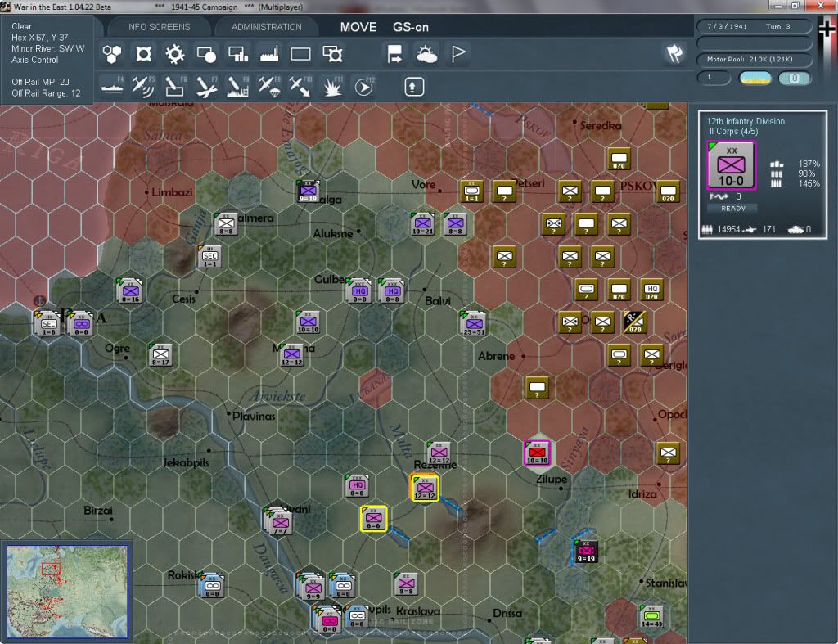Click the F11 explosion icon
Image resolution: width=838 pixels, height=644 pixels.
point(332,86)
